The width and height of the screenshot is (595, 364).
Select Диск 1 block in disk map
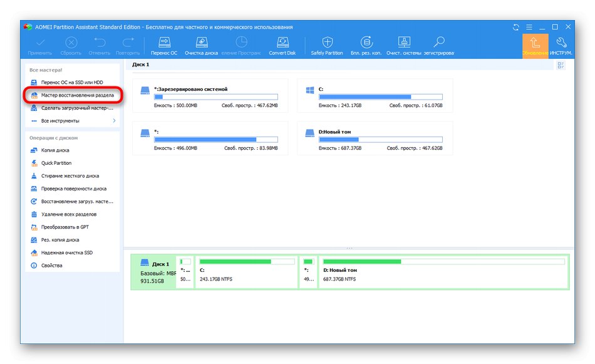tap(154, 272)
